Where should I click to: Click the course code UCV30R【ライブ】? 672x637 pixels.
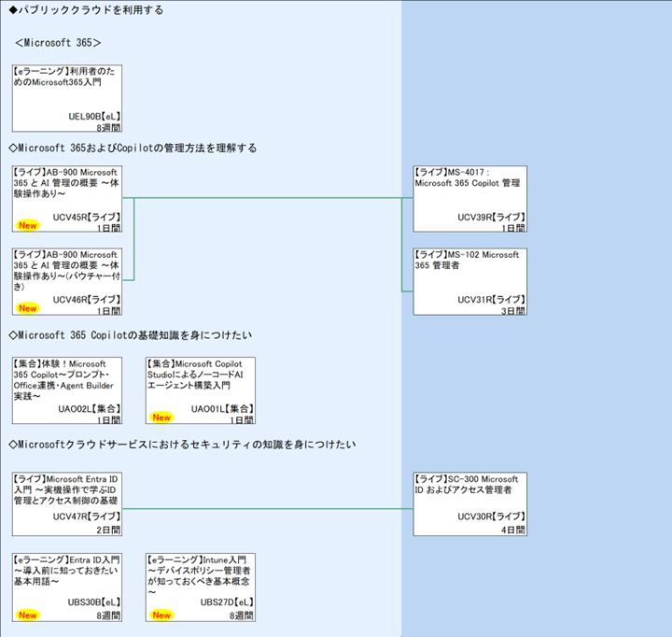tap(491, 517)
